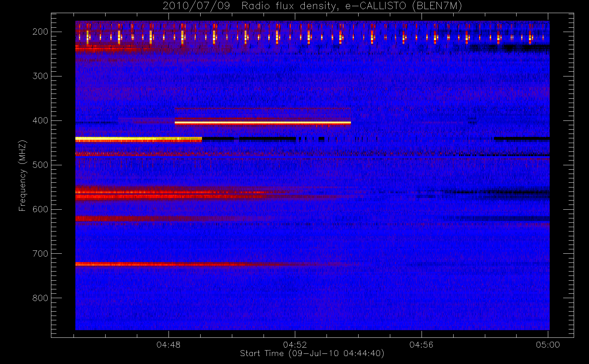Click the "Start Time (09-Jul-10 04:44:40)" axis label
This screenshot has height=364, width=589.
[312, 353]
